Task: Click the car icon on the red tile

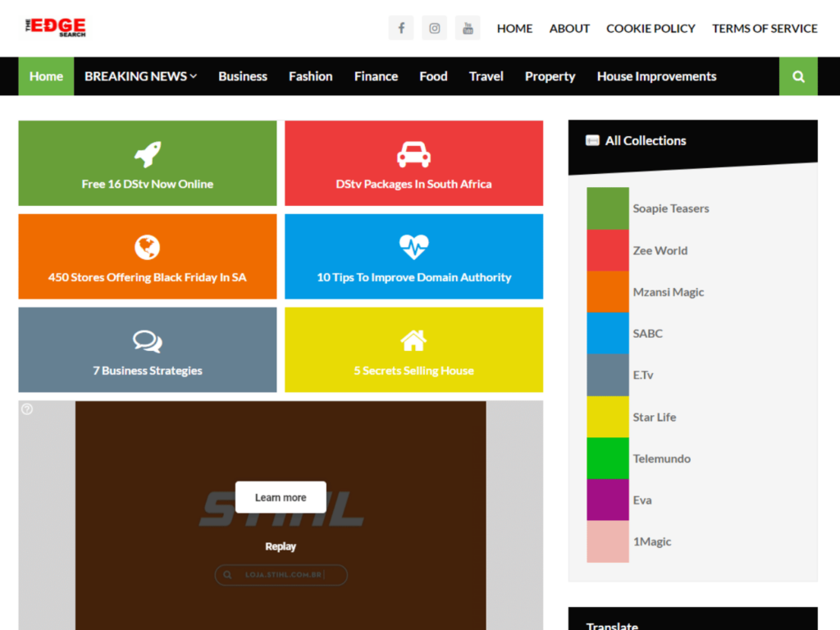Action: click(x=413, y=153)
